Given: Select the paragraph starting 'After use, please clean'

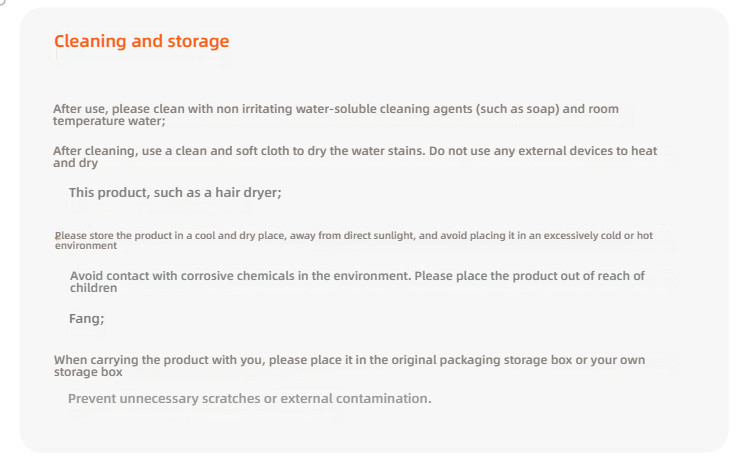Looking at the screenshot, I should click(336, 115).
